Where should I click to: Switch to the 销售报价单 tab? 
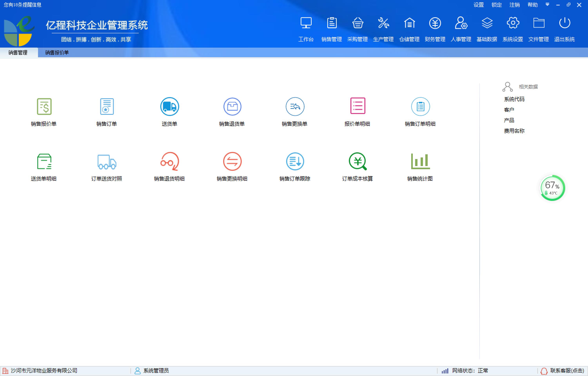click(57, 52)
